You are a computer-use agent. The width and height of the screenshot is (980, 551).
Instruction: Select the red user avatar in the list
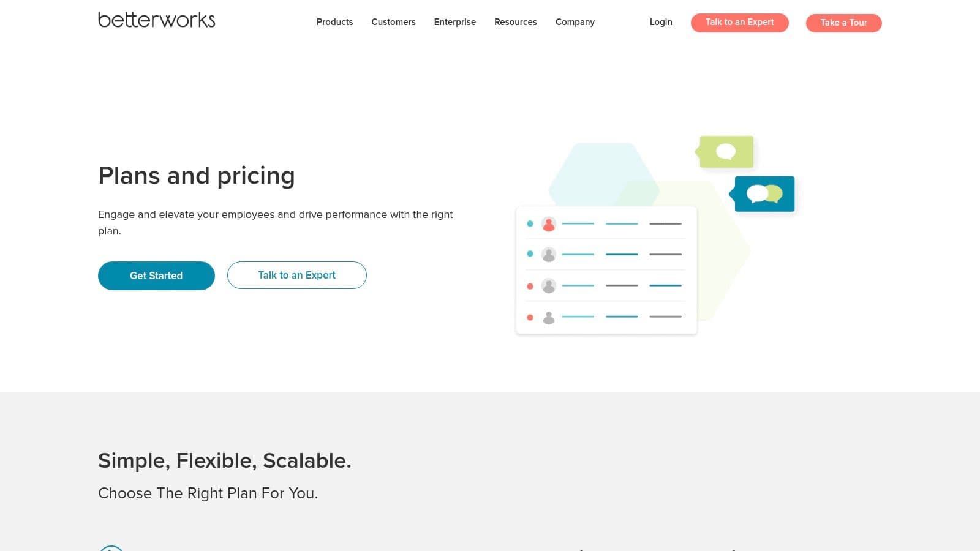pos(549,224)
